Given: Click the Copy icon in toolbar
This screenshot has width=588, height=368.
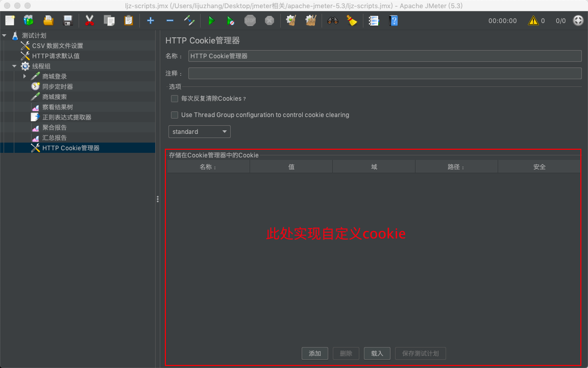Looking at the screenshot, I should (109, 20).
